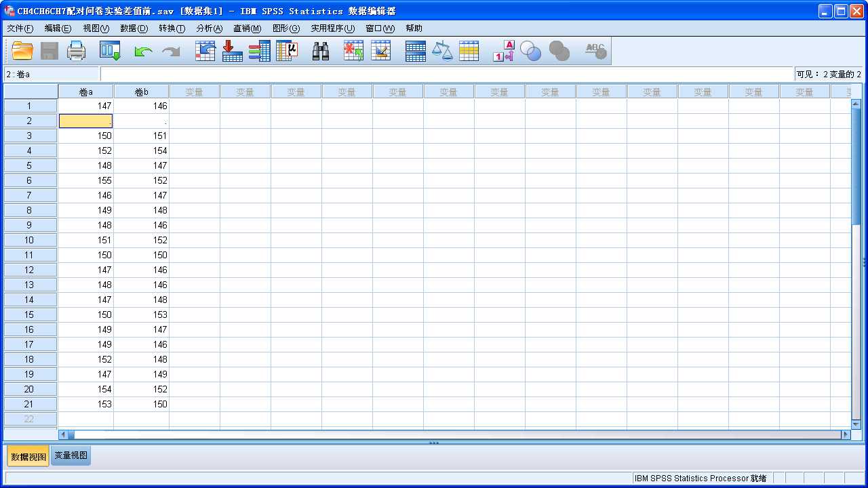
Task: Click vertical scrollbar down arrow
Action: coord(856,424)
